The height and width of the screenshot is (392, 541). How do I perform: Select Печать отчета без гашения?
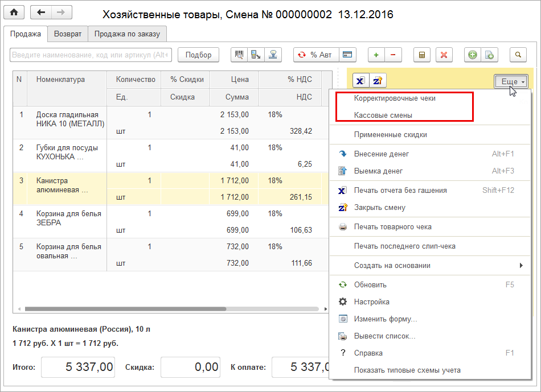coord(430,191)
